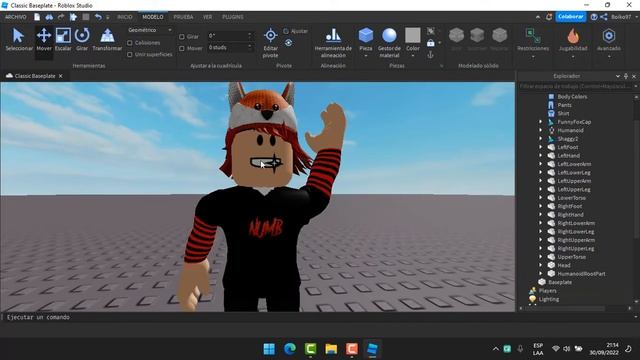Click the new file icon in quick access bar
Screen dimensions: 640x360
coord(37,17)
